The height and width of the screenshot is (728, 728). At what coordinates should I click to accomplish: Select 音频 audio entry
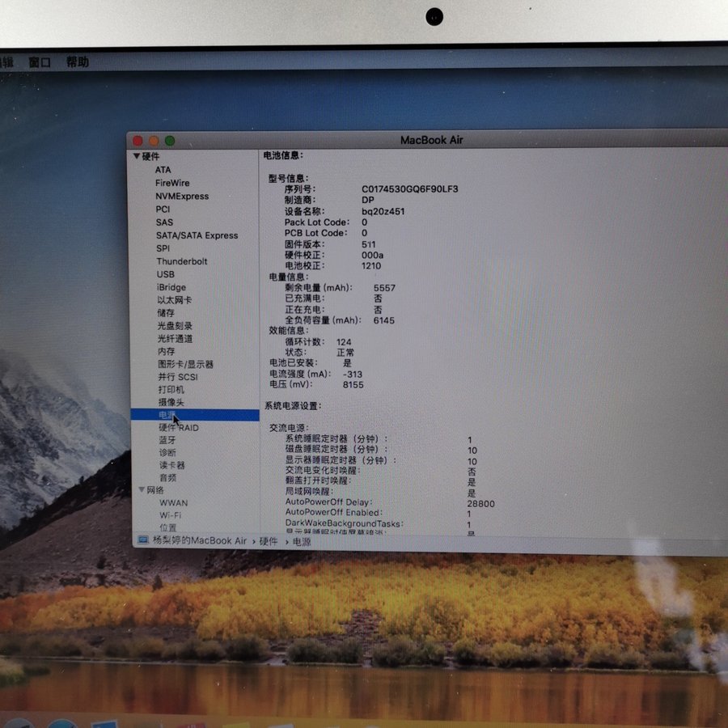coord(168,478)
